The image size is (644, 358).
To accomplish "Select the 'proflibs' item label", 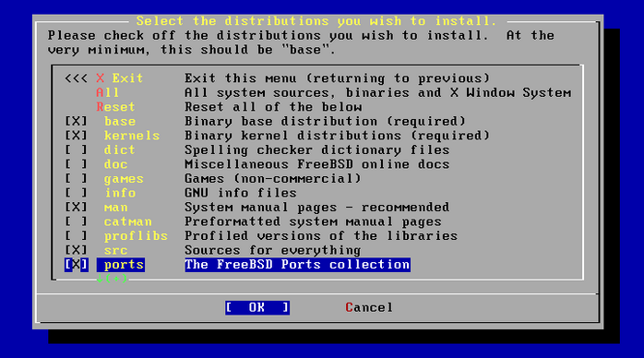I will coord(136,236).
